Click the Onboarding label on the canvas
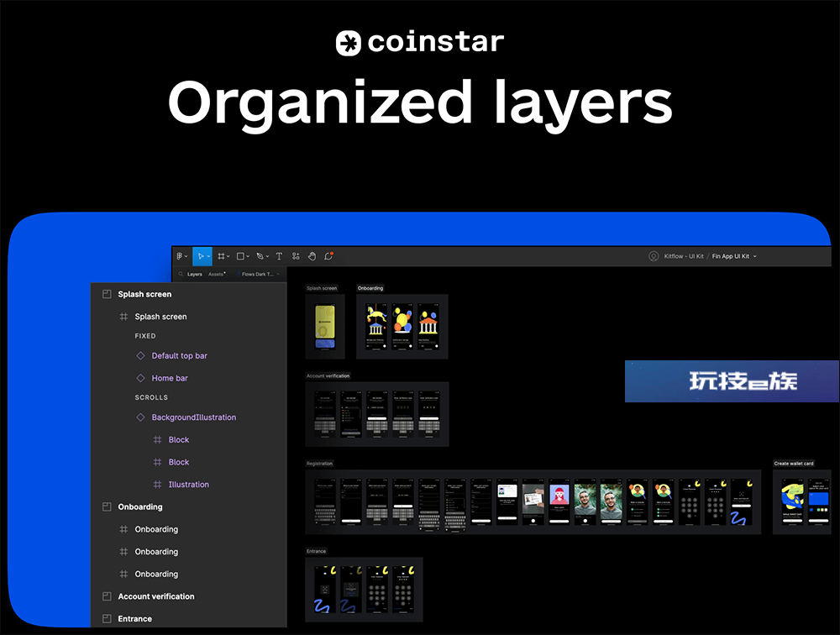Screen dimensions: 840x635 tap(370, 288)
